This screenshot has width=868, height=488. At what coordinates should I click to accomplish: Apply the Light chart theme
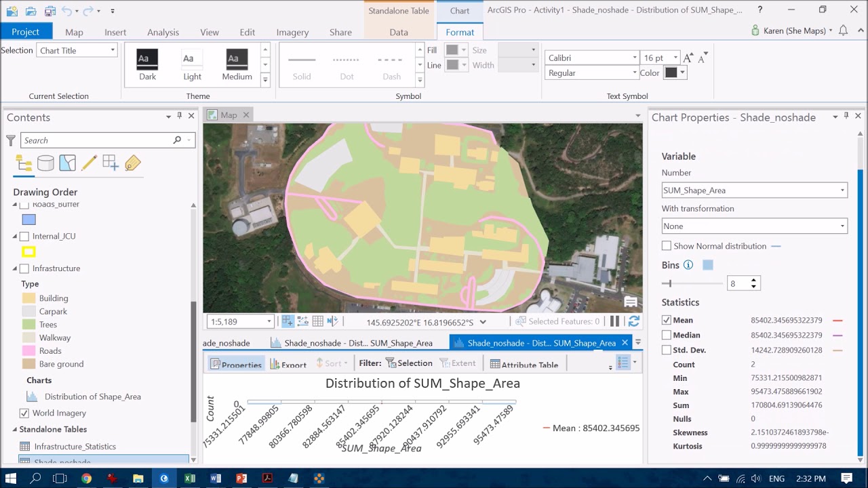pos(192,65)
